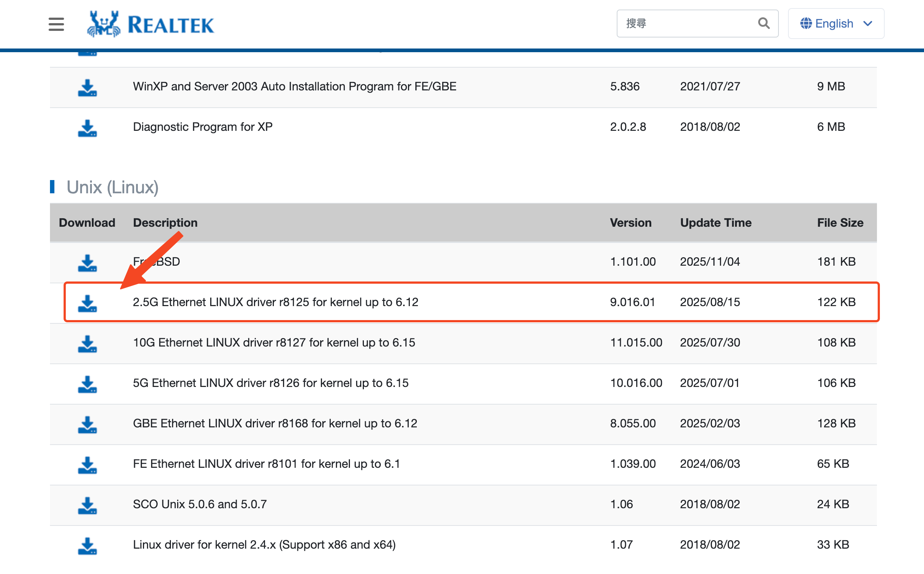Download the 2.5G r8125 Linux driver
The height and width of the screenshot is (574, 924).
pos(87,303)
